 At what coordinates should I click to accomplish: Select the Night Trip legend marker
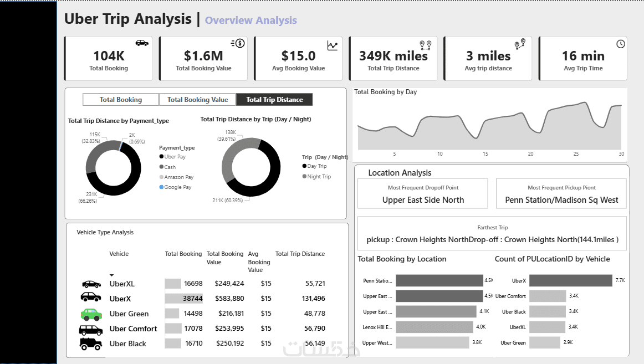click(304, 177)
